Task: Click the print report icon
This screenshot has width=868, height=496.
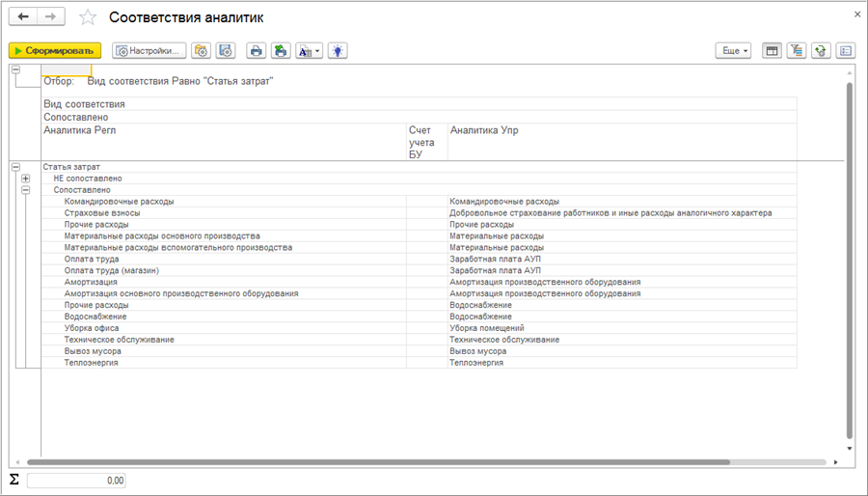Action: (x=256, y=50)
